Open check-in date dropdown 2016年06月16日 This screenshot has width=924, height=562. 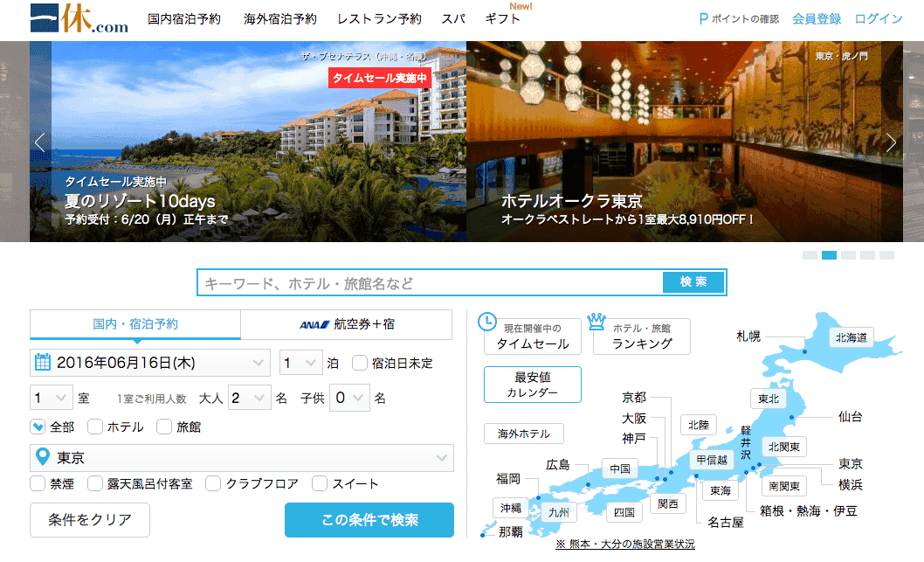149,363
